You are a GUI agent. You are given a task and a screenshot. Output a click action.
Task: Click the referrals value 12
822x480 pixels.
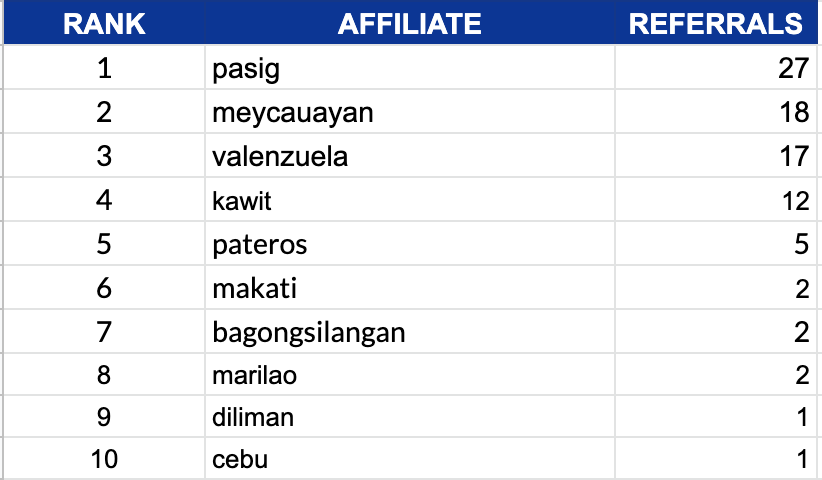793,201
